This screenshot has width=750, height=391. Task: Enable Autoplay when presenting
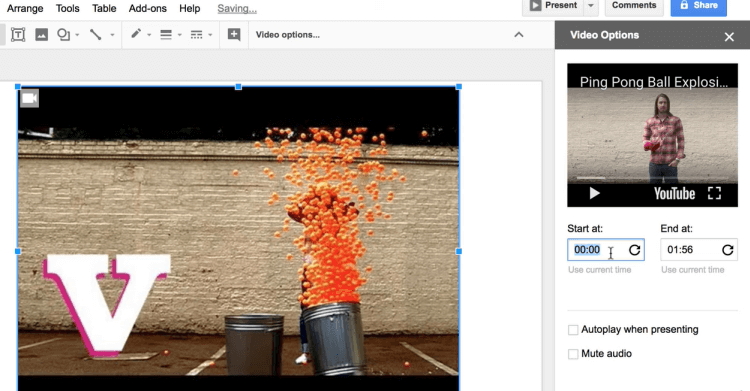pos(573,330)
